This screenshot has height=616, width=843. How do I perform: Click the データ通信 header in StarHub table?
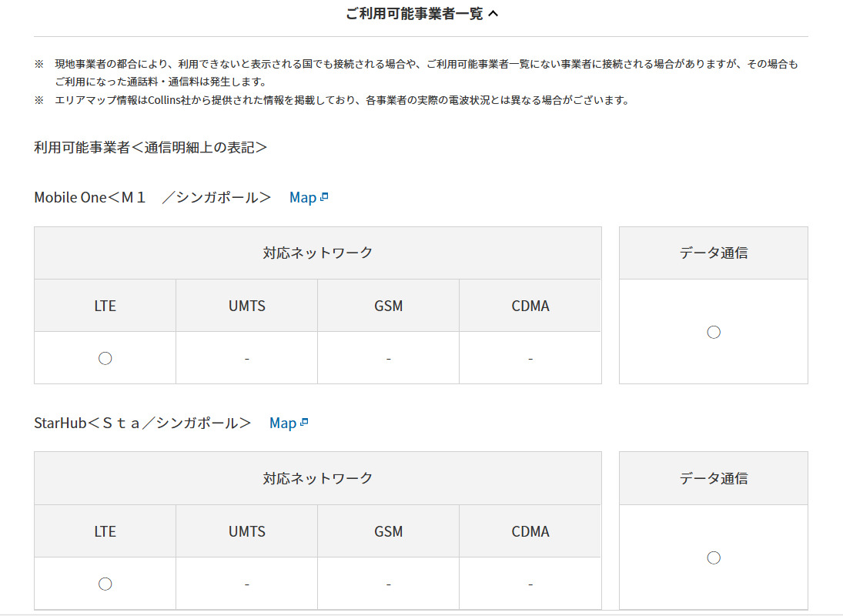[x=713, y=478]
